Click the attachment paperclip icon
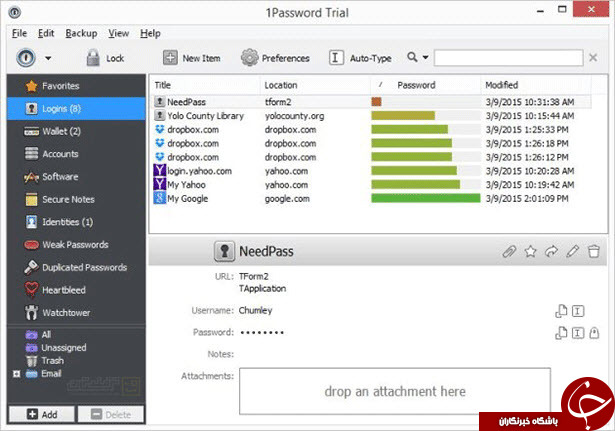This screenshot has width=615, height=431. pyautogui.click(x=509, y=251)
